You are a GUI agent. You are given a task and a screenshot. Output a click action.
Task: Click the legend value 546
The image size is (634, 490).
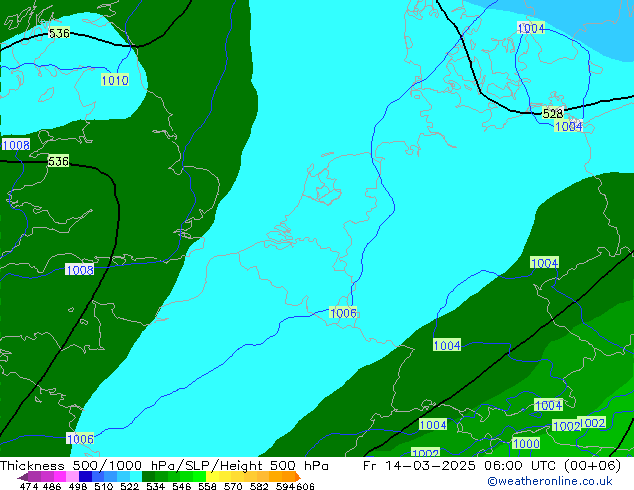click(182, 486)
